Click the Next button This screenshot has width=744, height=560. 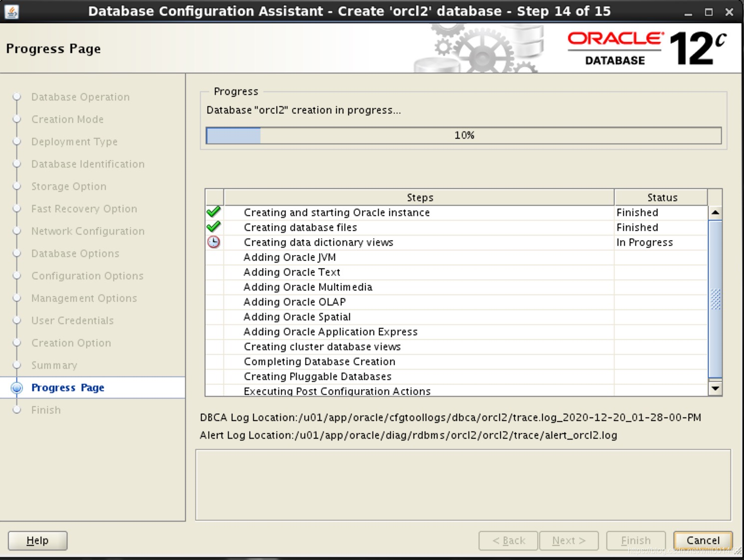click(x=569, y=541)
